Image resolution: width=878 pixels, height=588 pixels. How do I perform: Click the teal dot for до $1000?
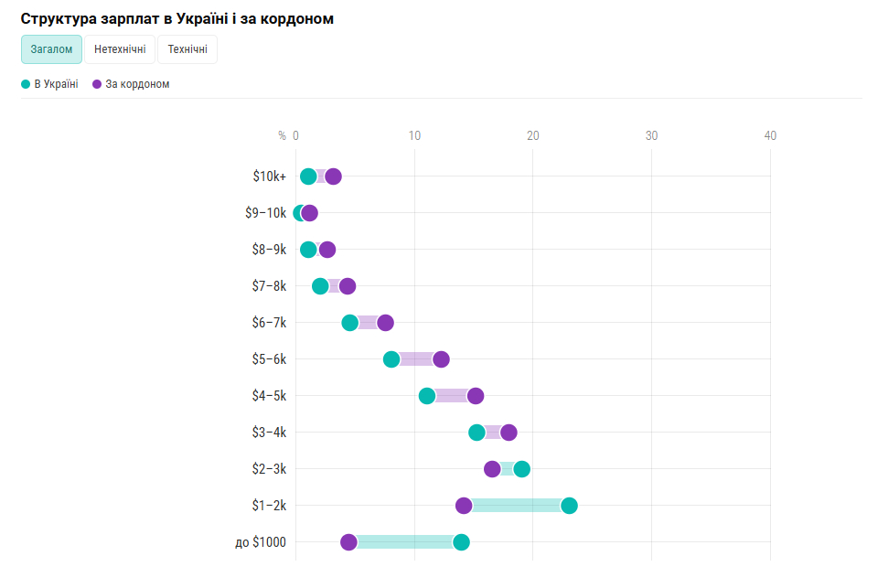point(461,542)
